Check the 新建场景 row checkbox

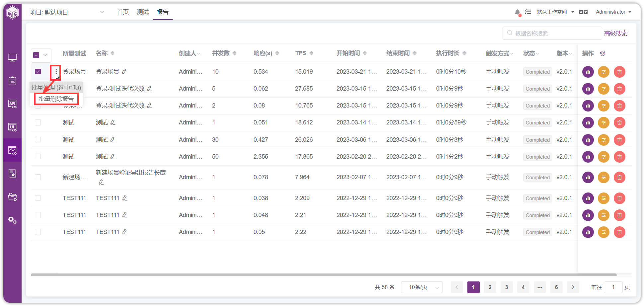(x=38, y=177)
